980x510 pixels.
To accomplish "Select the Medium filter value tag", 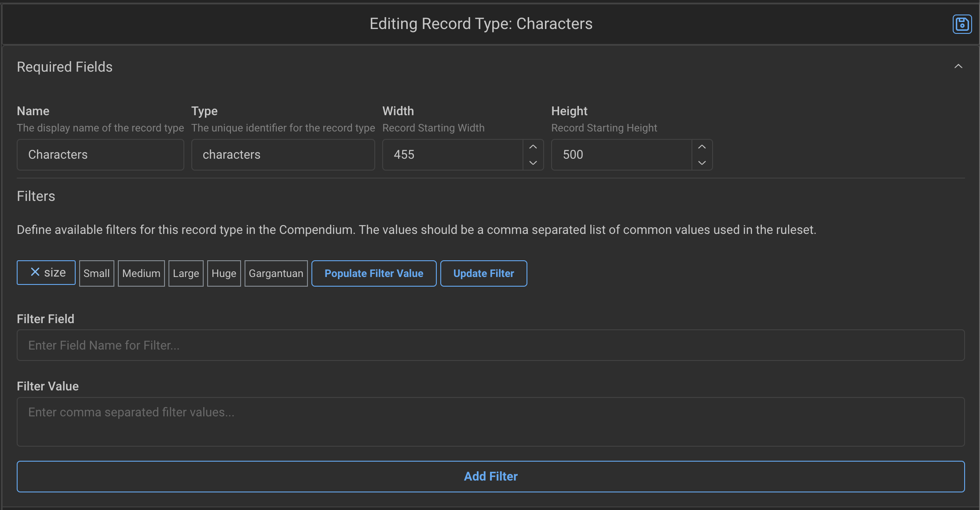I will (x=141, y=273).
